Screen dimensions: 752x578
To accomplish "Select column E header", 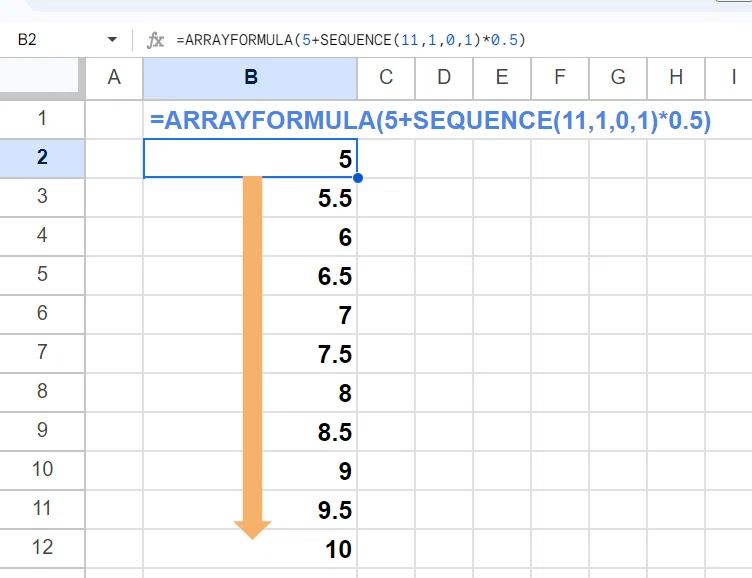I will click(x=502, y=78).
